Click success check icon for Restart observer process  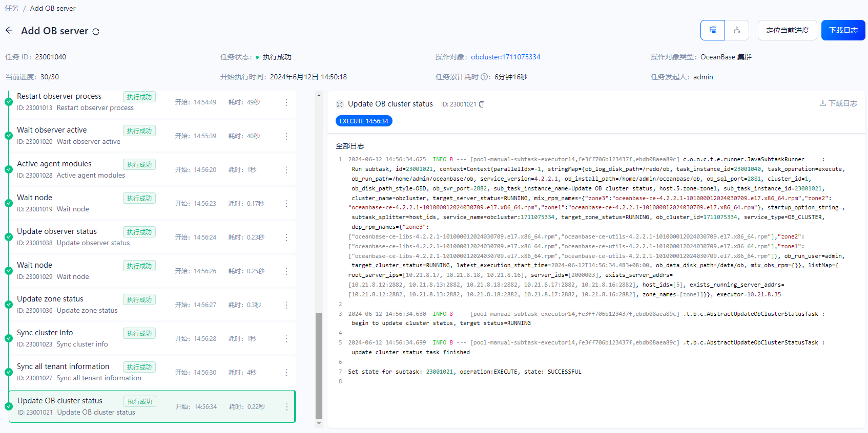point(9,102)
